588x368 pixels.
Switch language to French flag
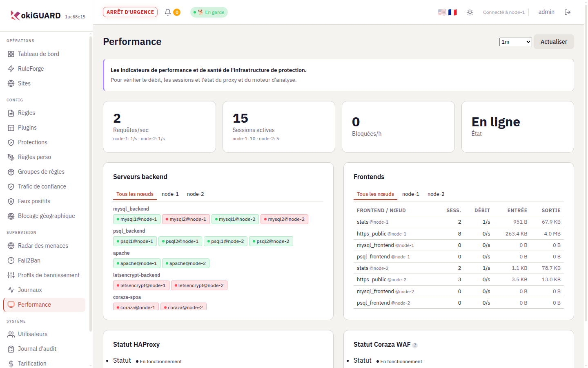452,12
